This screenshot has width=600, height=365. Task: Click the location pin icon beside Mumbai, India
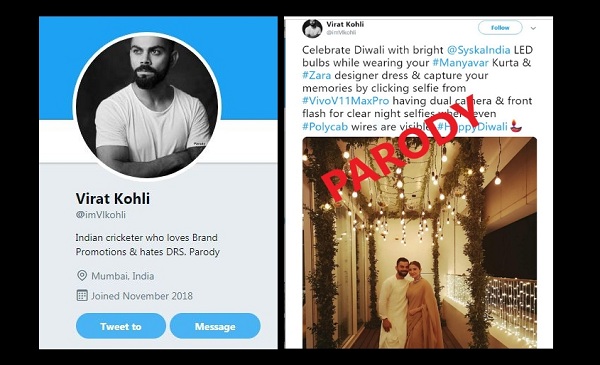82,275
